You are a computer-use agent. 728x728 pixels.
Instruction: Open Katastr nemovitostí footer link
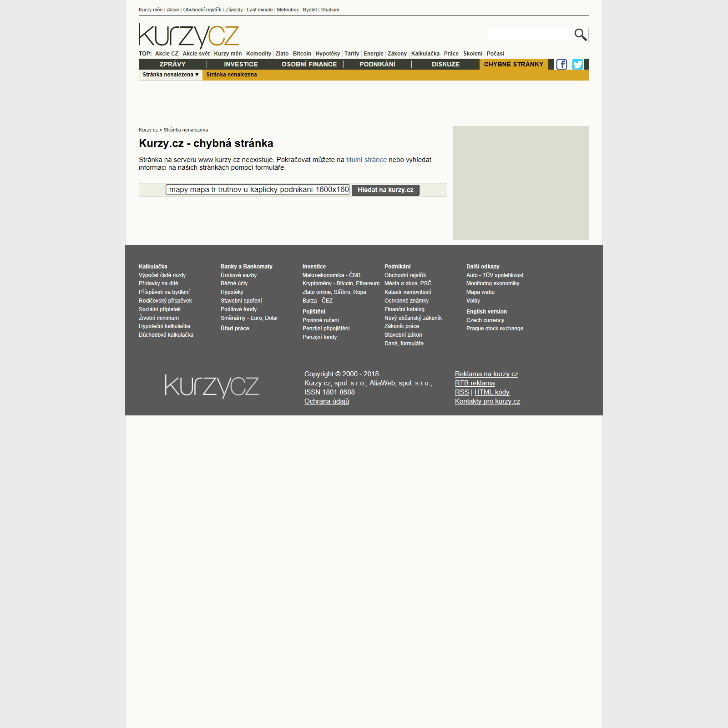408,292
